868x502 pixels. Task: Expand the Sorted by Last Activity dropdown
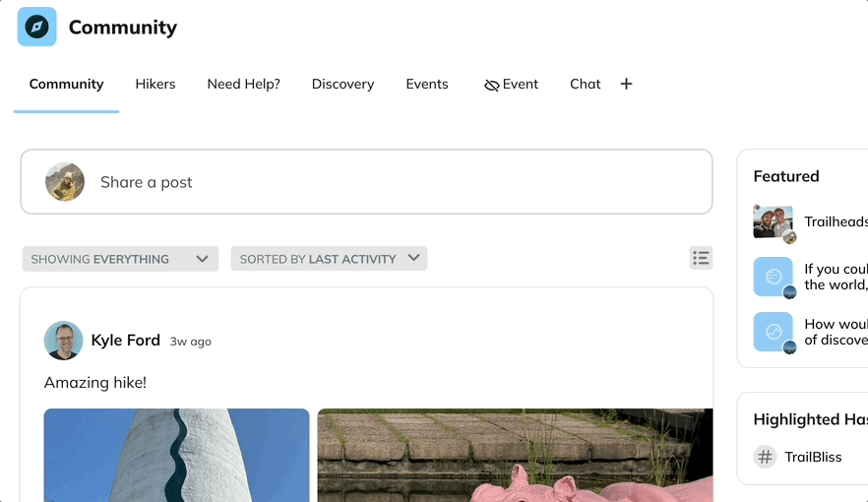click(329, 259)
